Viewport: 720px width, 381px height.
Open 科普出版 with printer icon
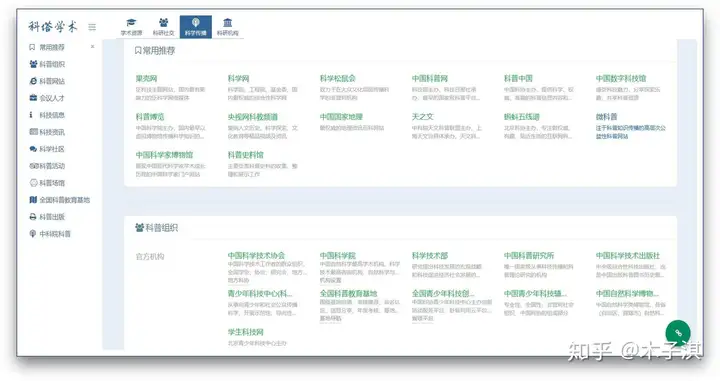pos(47,217)
